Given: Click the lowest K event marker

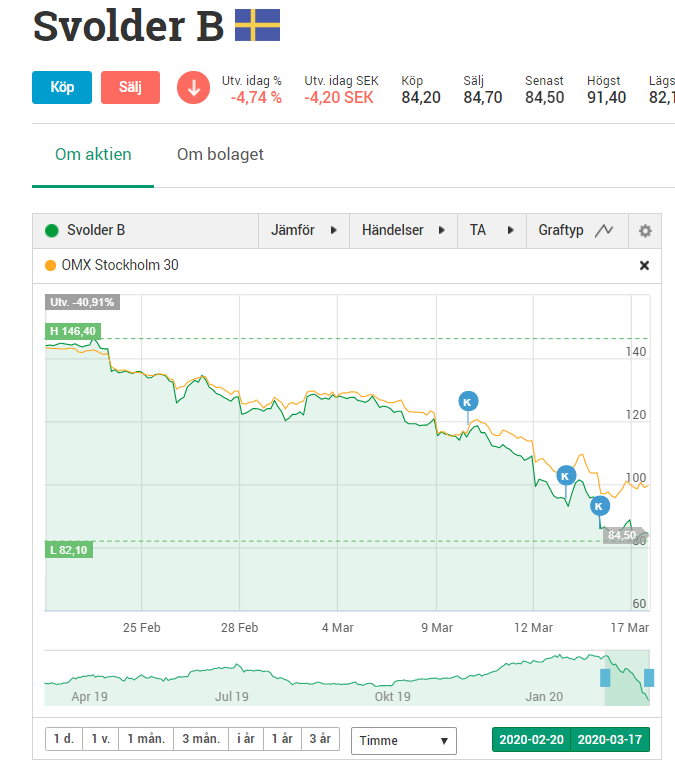Looking at the screenshot, I should 599,506.
